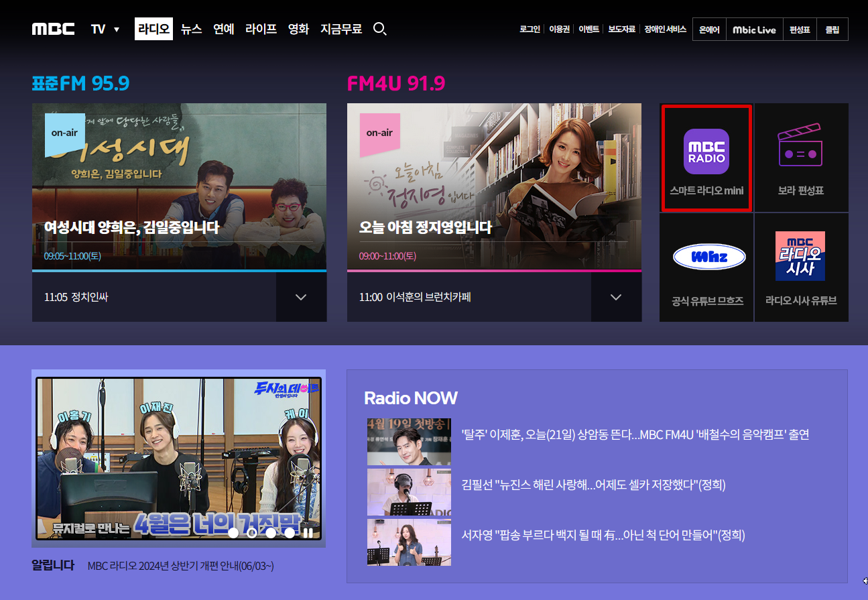Viewport: 868px width, 600px height.
Task: Open the 뉴스 menu
Action: click(192, 29)
